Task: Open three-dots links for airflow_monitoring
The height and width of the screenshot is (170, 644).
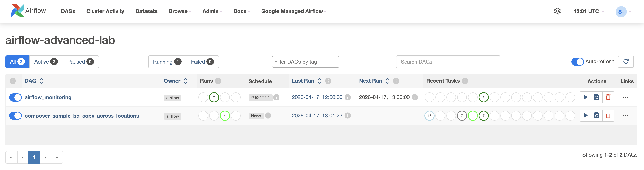Action: click(626, 97)
